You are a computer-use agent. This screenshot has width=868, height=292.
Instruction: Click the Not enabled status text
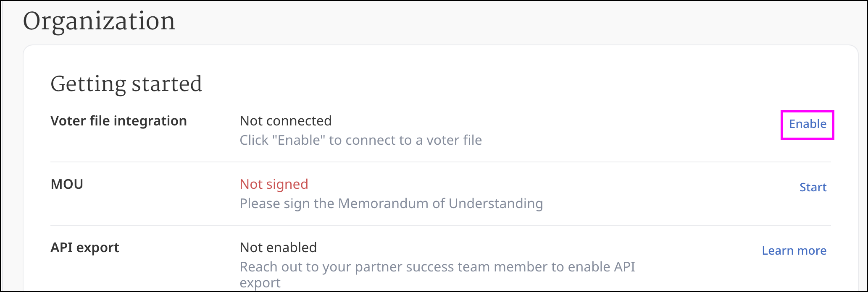click(x=278, y=248)
